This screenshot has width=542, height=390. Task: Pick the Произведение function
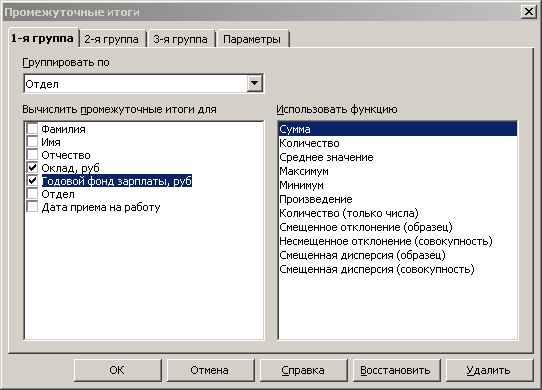tap(398, 199)
